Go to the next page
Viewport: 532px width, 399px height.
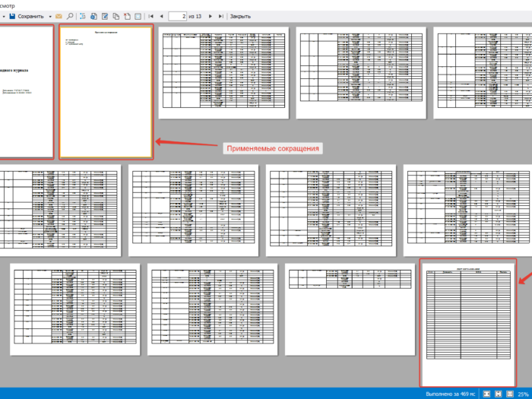(x=211, y=16)
